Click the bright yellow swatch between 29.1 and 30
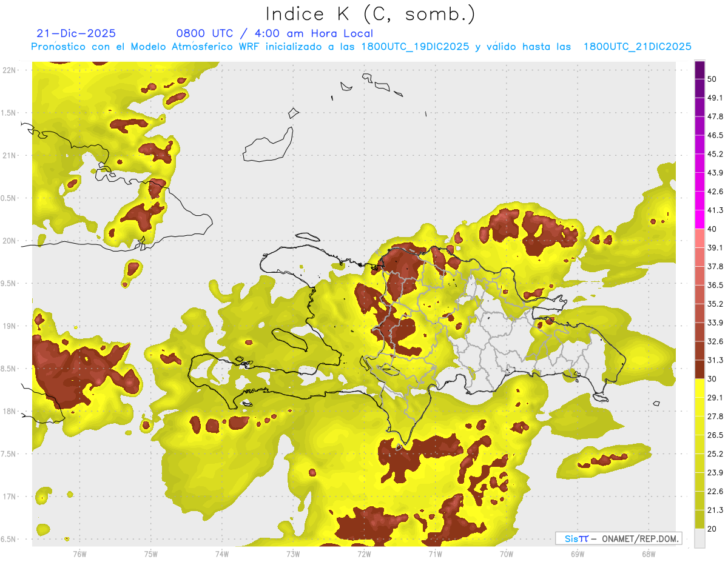This screenshot has width=728, height=562. [x=699, y=388]
